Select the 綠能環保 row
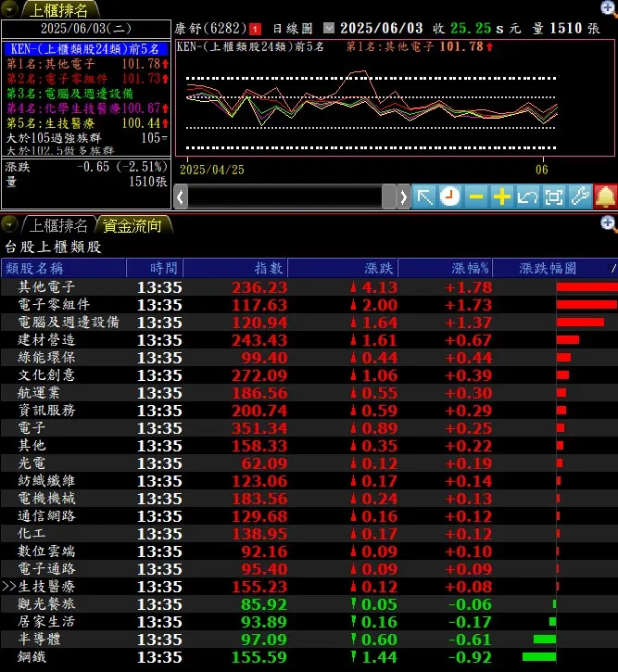Screen dimensions: 618x672 point(309,358)
